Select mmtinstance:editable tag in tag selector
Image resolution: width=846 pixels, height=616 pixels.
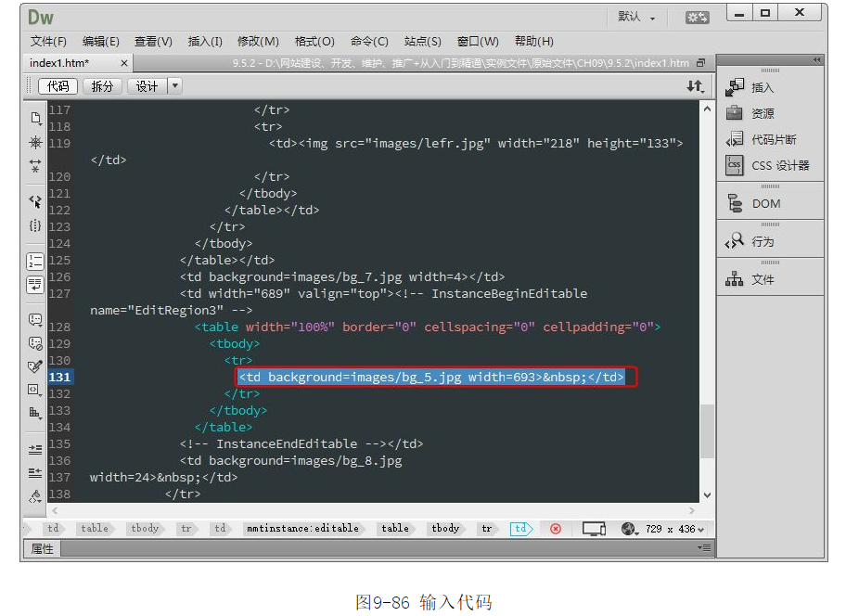302,529
